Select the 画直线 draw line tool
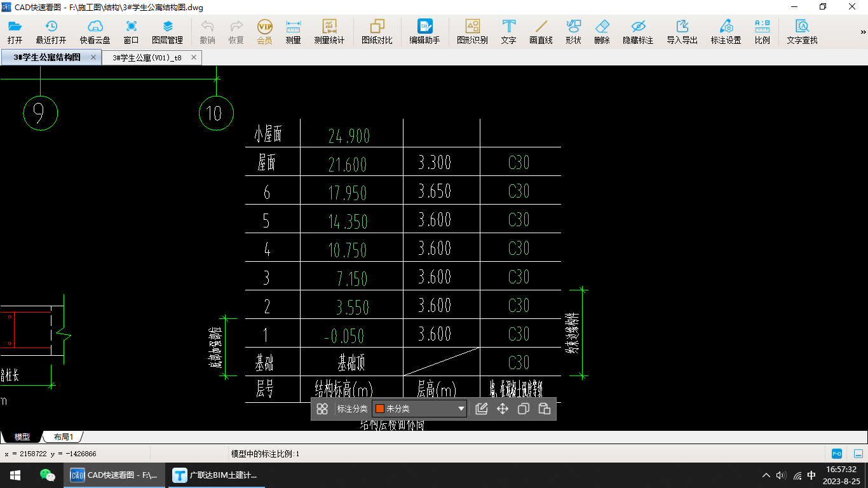 pyautogui.click(x=541, y=32)
